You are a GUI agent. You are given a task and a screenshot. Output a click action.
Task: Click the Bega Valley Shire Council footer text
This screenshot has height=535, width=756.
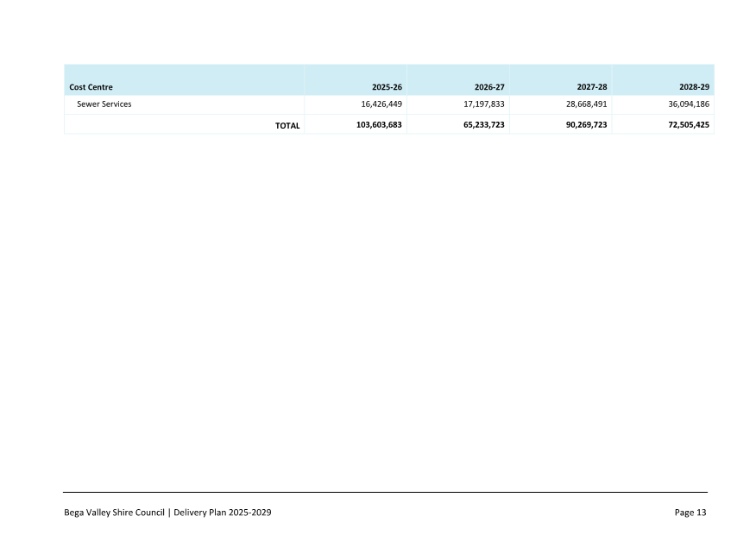pos(114,513)
